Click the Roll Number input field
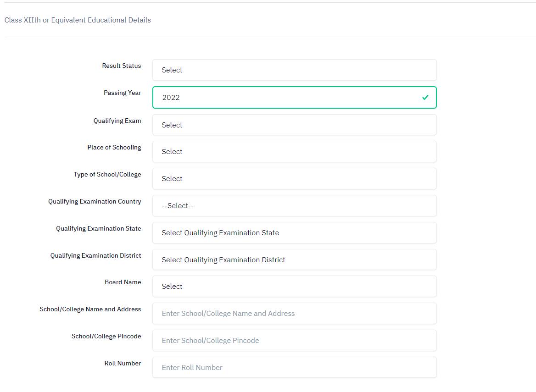The height and width of the screenshot is (392, 536). (294, 367)
